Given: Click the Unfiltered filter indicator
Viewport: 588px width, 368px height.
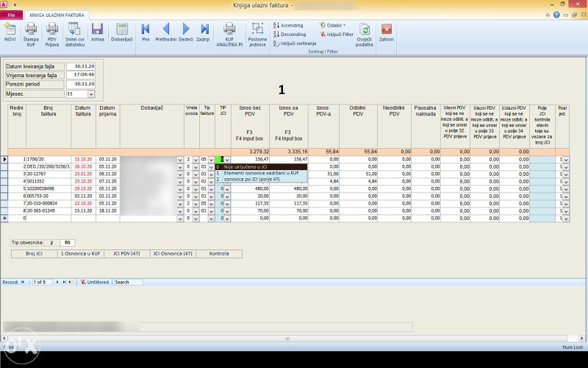Looking at the screenshot, I should click(95, 282).
